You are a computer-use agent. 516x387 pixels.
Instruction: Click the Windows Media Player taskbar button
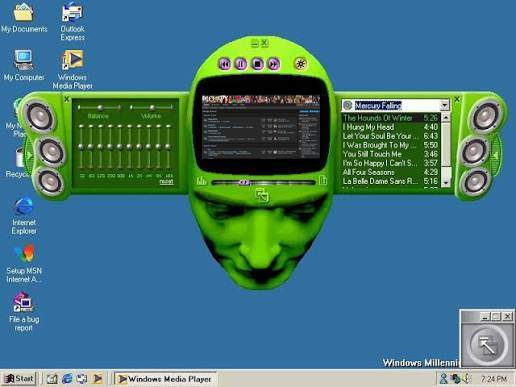tap(165, 379)
